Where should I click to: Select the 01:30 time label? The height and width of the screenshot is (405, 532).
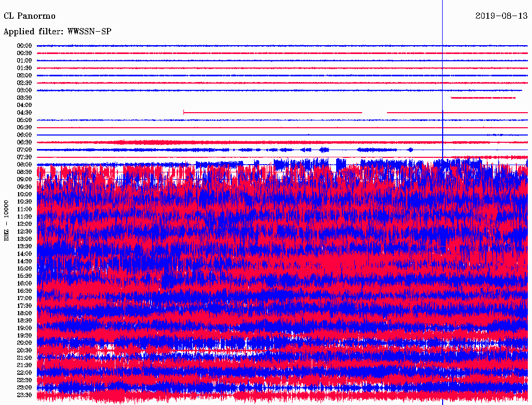[24, 68]
